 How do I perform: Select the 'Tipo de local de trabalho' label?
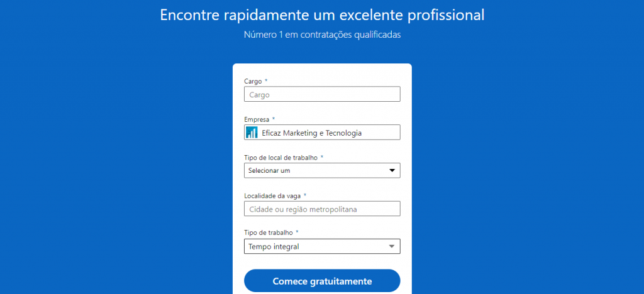(280, 157)
